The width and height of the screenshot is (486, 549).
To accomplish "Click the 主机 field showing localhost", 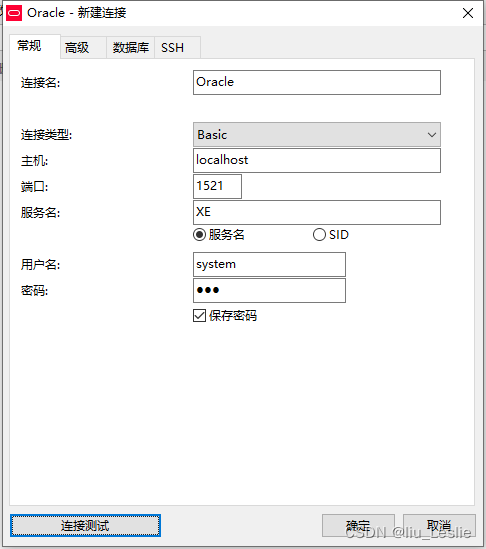I will pyautogui.click(x=317, y=160).
